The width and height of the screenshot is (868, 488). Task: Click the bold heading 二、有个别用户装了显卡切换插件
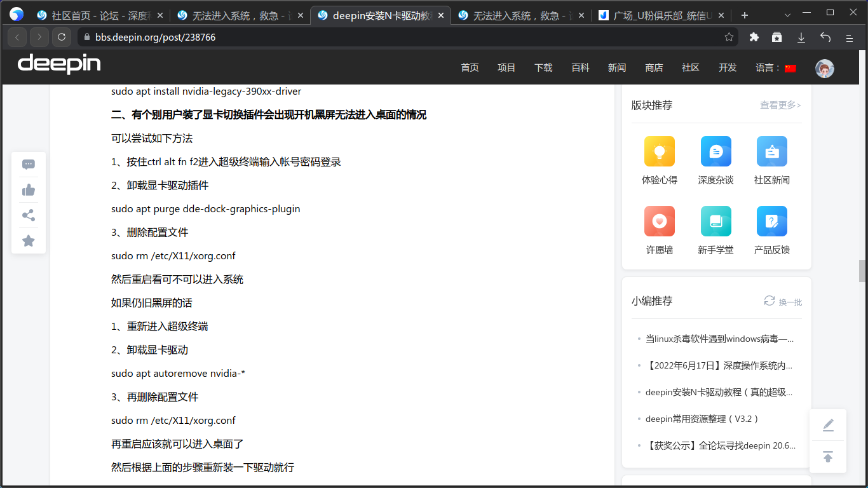pos(269,115)
